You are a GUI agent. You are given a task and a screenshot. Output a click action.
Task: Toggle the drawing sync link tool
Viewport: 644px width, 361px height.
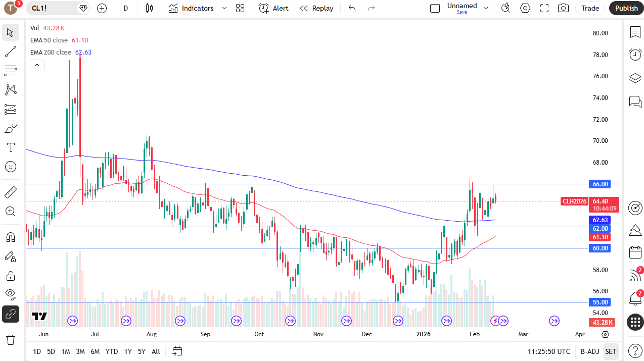point(10,314)
